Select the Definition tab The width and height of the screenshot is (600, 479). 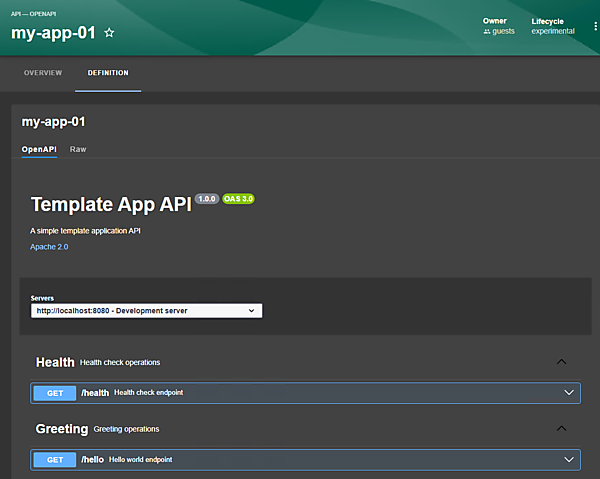coord(108,73)
